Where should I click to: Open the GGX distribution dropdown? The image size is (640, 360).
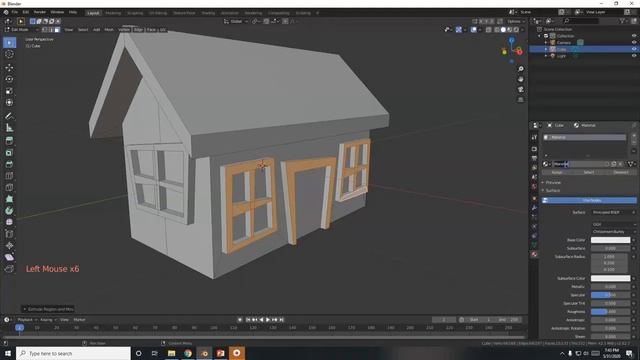click(x=613, y=224)
